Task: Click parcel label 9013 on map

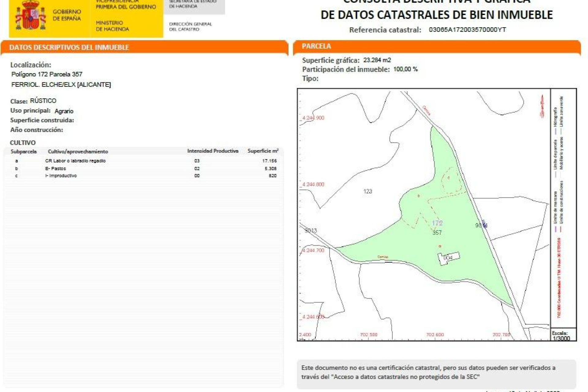Action: pyautogui.click(x=311, y=230)
